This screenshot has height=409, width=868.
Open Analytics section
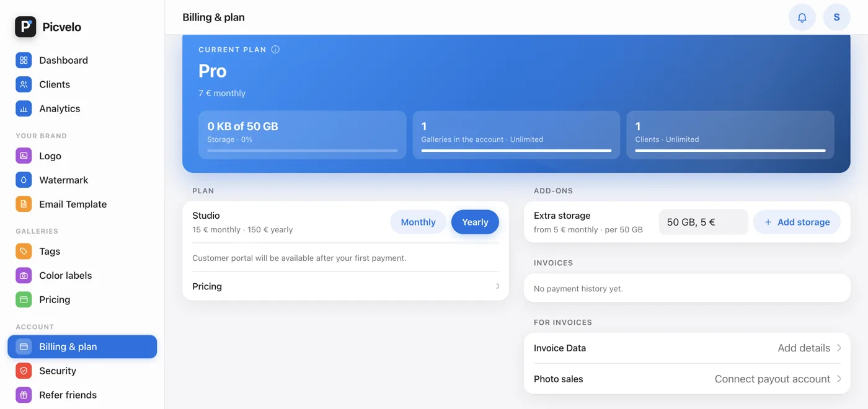(82, 108)
